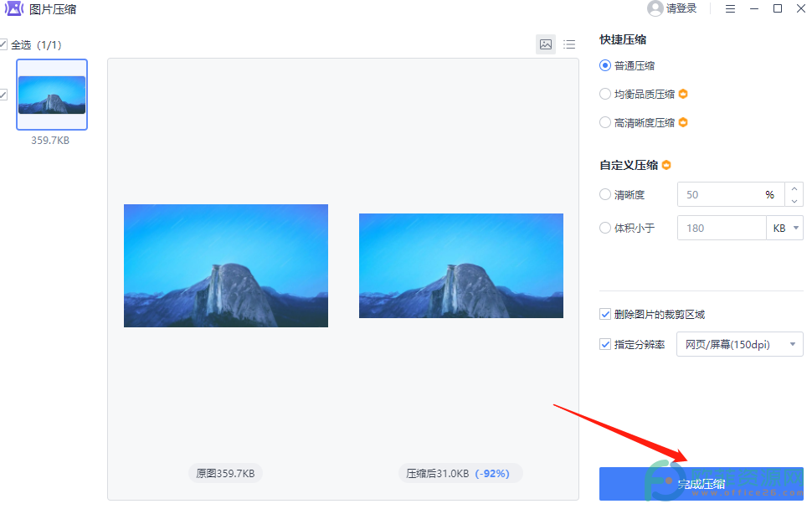
Task: Click the original image preview
Action: [226, 265]
